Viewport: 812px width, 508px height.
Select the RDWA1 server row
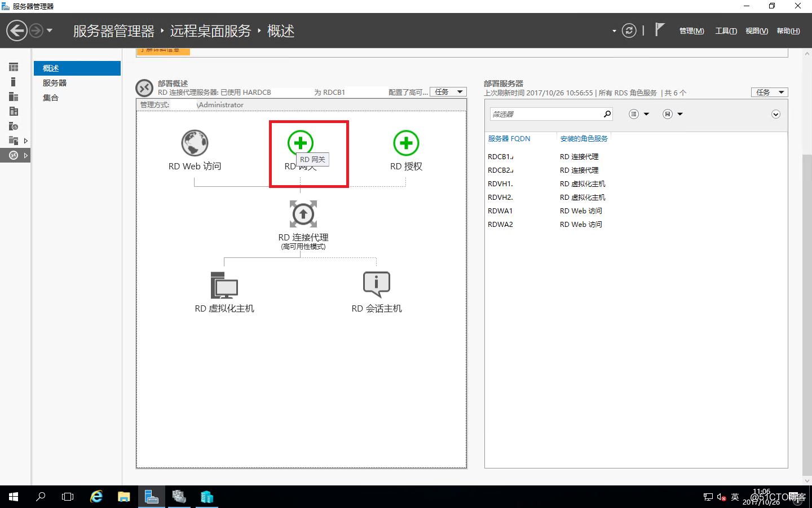[x=636, y=211]
